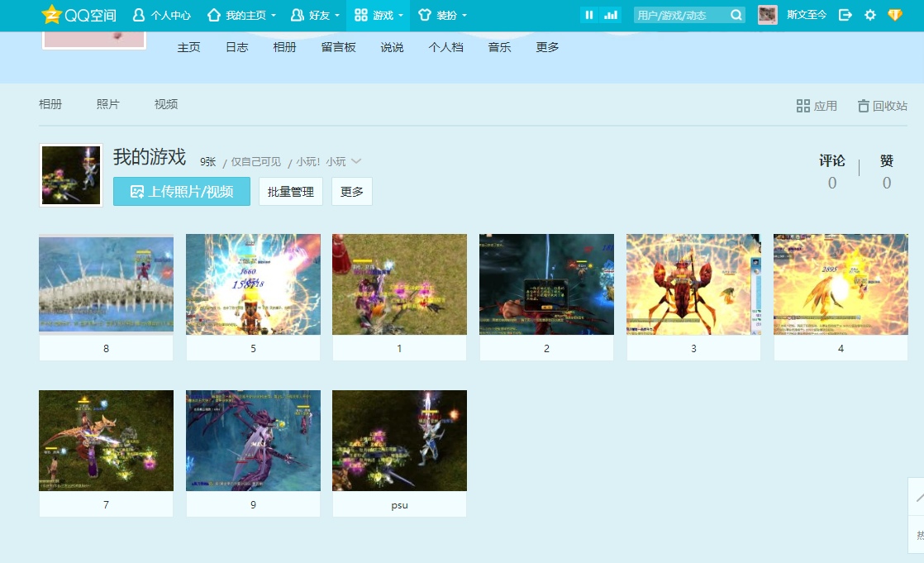Click the 更多 button beside 批量管理
This screenshot has width=924, height=563.
pos(352,192)
